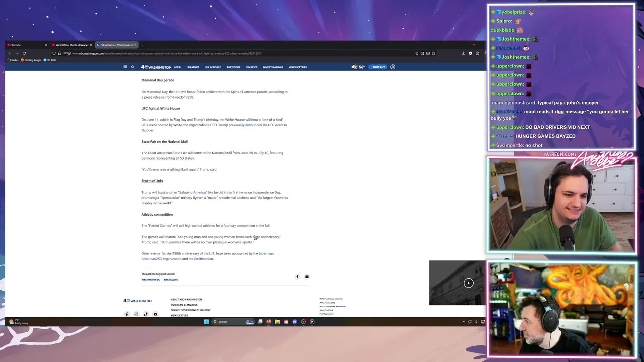Close the YouTube tab
This screenshot has height=362, width=644.
pyautogui.click(x=46, y=45)
